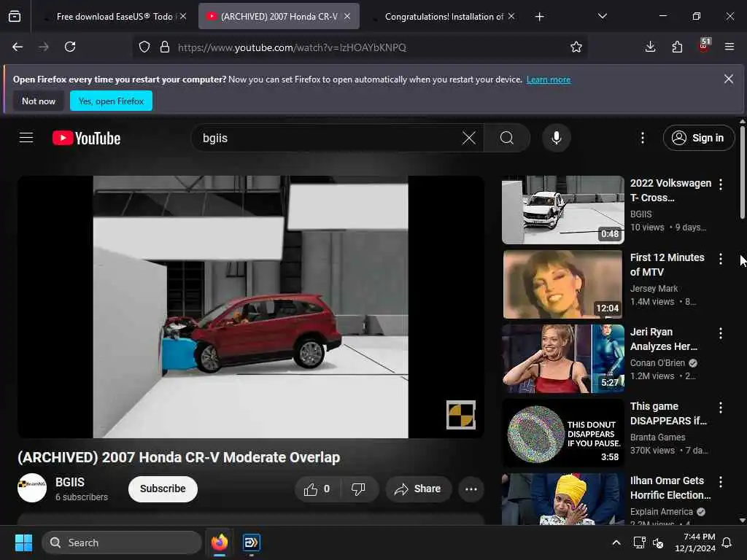Open Firefox application hamburger menu
This screenshot has height=560, width=747.
coord(729,47)
